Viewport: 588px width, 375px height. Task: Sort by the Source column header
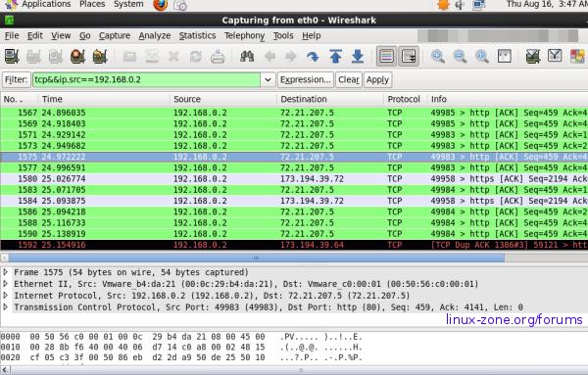(x=223, y=99)
